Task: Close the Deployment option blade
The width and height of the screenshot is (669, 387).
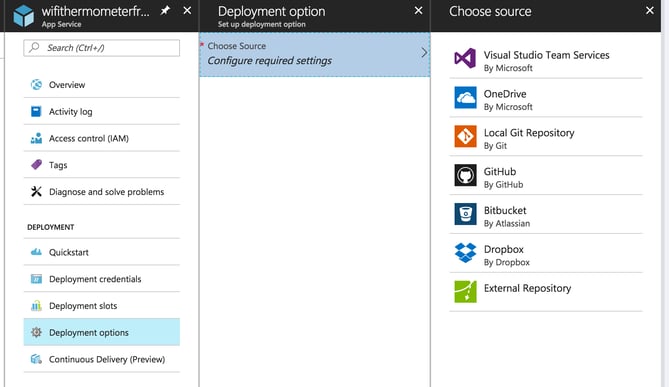Action: tap(418, 11)
